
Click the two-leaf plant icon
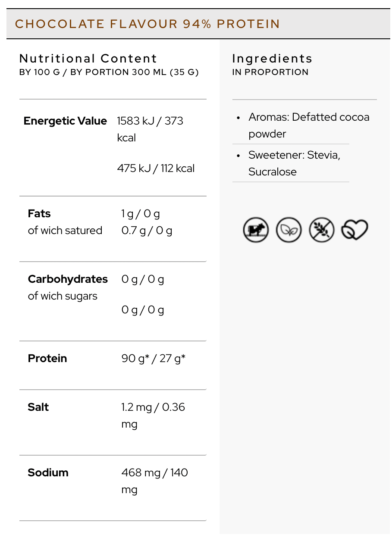(289, 230)
